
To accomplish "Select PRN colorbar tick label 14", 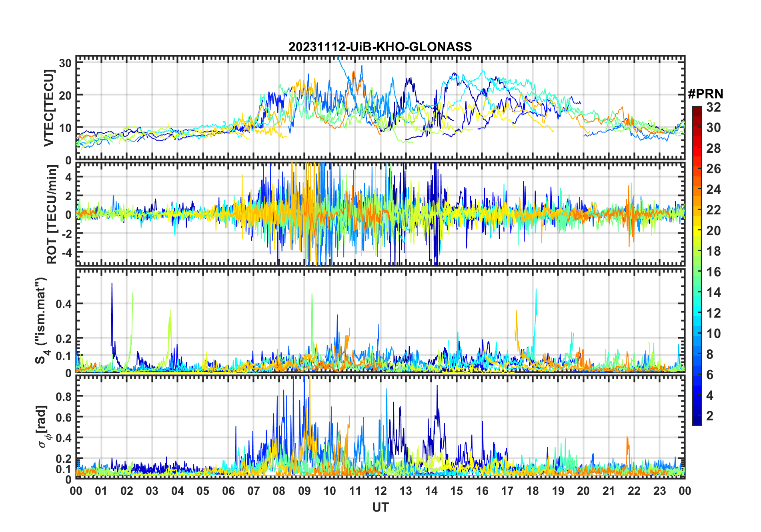I will point(713,292).
